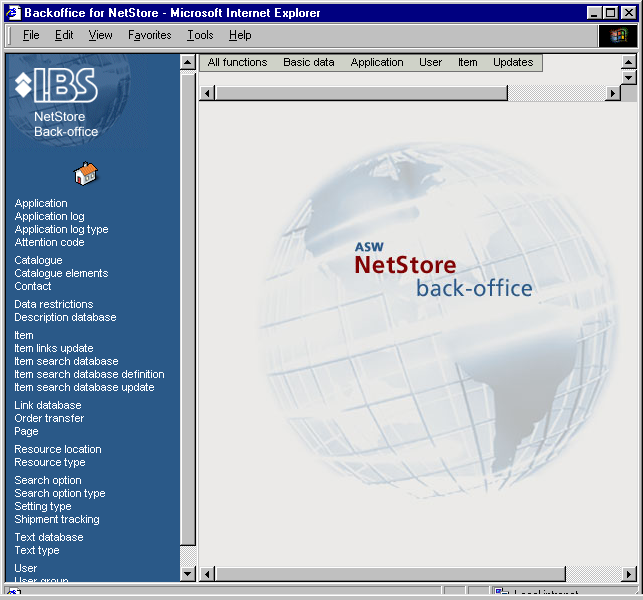The width and height of the screenshot is (643, 600).
Task: Open Item search database update
Action: [x=84, y=388]
